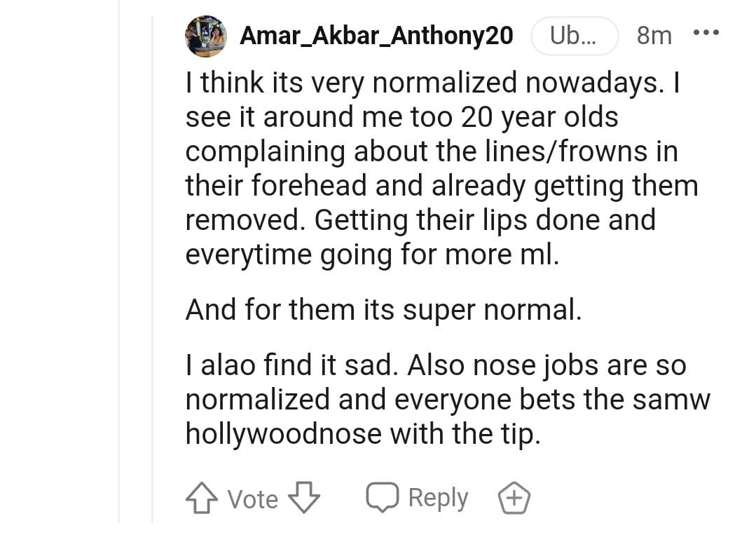The width and height of the screenshot is (756, 535).
Task: Give an award using the plus badge icon
Action: pos(514,499)
